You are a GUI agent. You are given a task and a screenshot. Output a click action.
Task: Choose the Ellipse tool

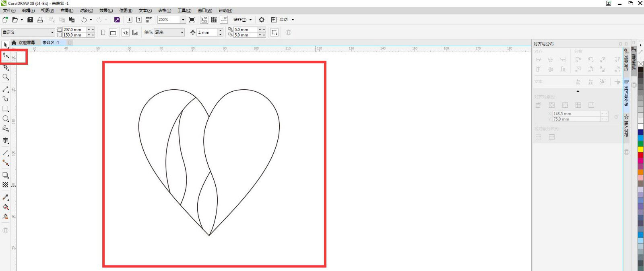click(x=6, y=119)
